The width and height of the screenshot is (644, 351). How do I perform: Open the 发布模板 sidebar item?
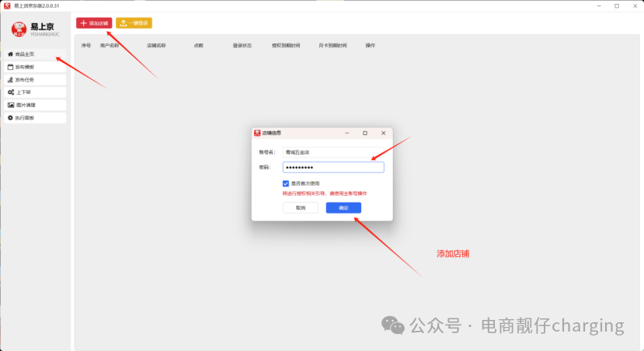(x=35, y=67)
